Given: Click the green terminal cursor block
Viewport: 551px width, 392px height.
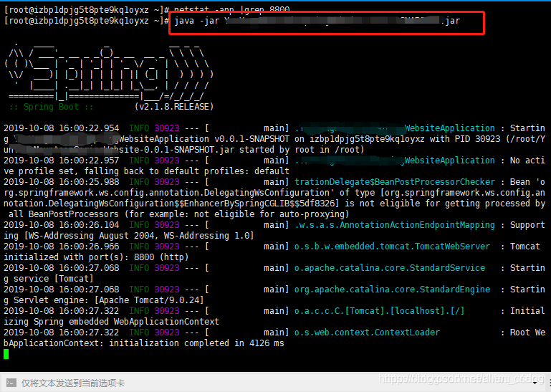Looking at the screenshot, I should [x=6, y=354].
